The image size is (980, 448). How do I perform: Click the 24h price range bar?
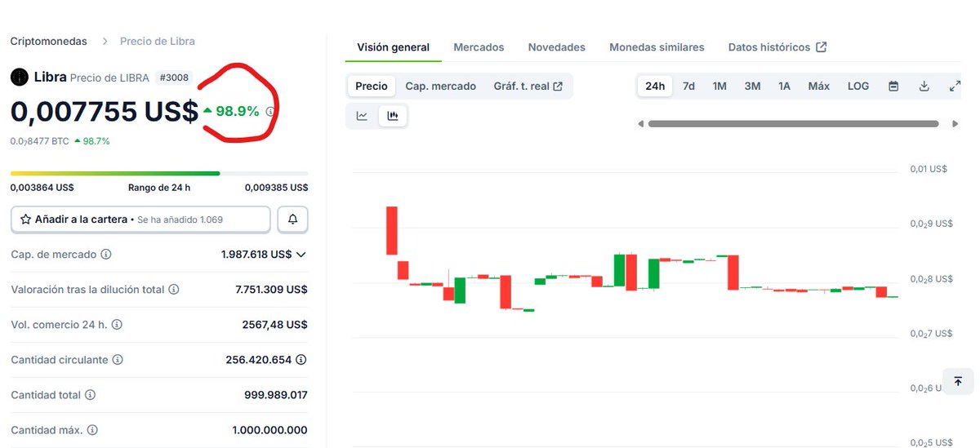point(159,173)
